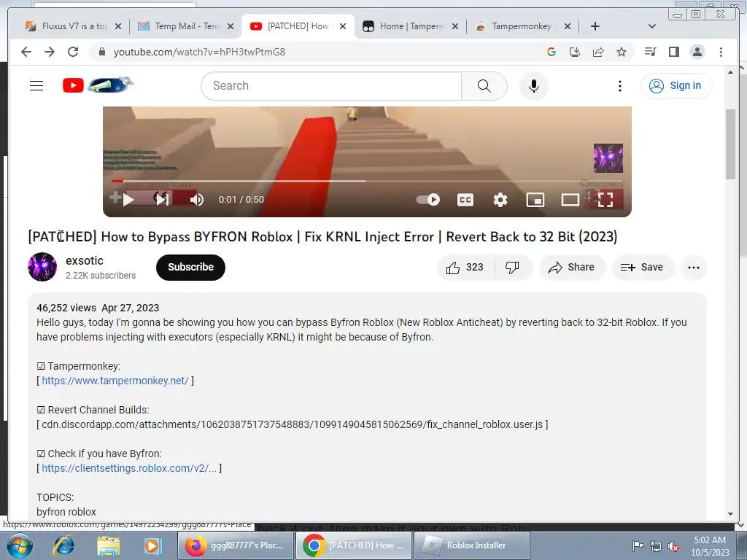Seek on the video progress bar
Screen dimensions: 747x560
click(x=367, y=181)
